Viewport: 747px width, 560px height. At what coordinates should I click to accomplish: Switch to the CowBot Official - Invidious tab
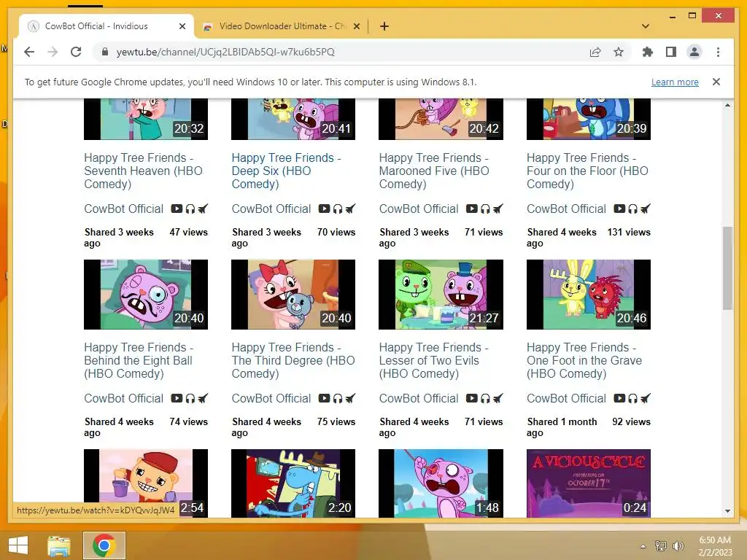[107, 26]
